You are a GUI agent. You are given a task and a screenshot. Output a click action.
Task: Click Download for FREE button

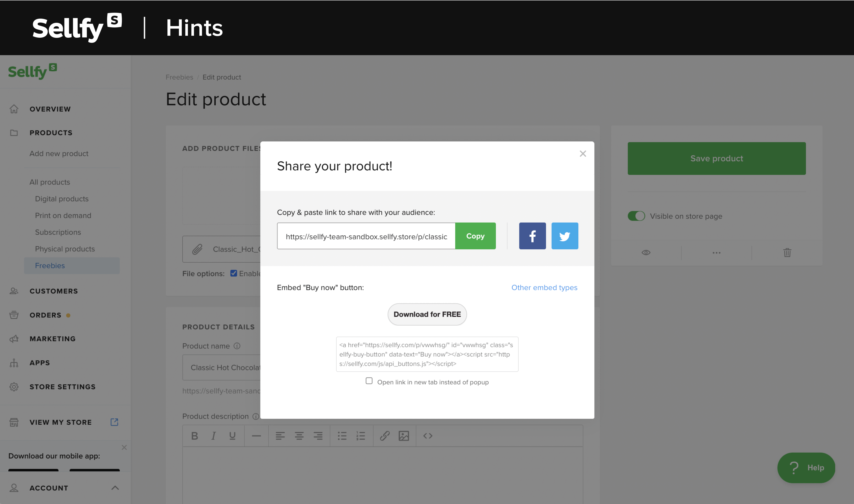427,314
